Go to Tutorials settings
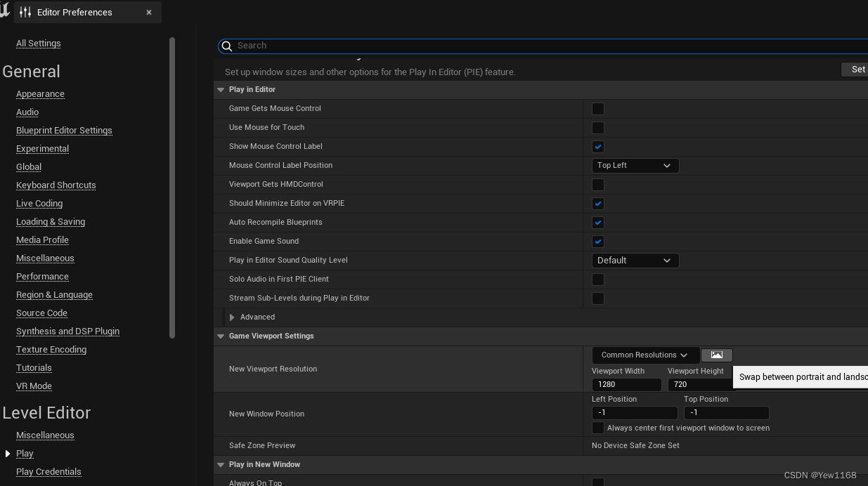The height and width of the screenshot is (486, 868). pyautogui.click(x=34, y=368)
